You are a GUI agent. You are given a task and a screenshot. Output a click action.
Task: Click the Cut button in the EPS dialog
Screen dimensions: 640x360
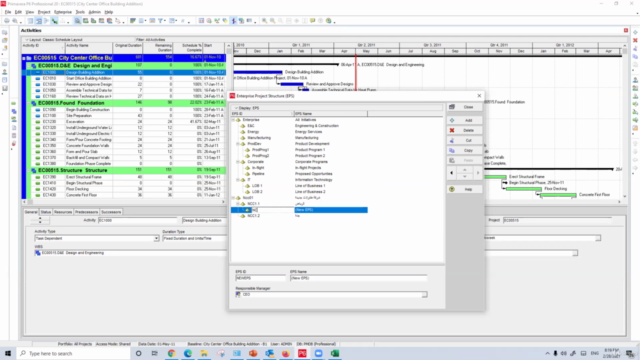point(464,140)
